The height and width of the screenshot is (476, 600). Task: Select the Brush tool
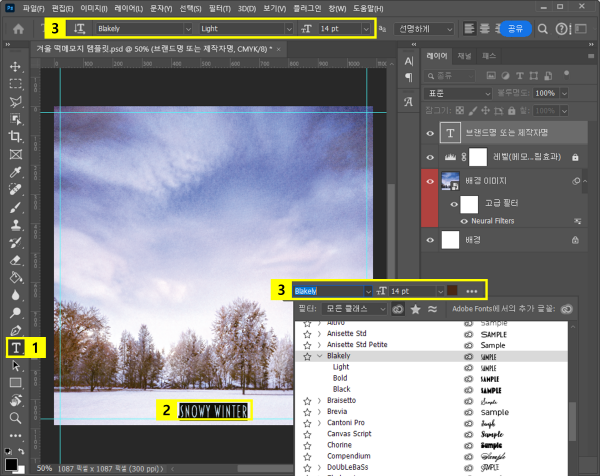pos(15,207)
